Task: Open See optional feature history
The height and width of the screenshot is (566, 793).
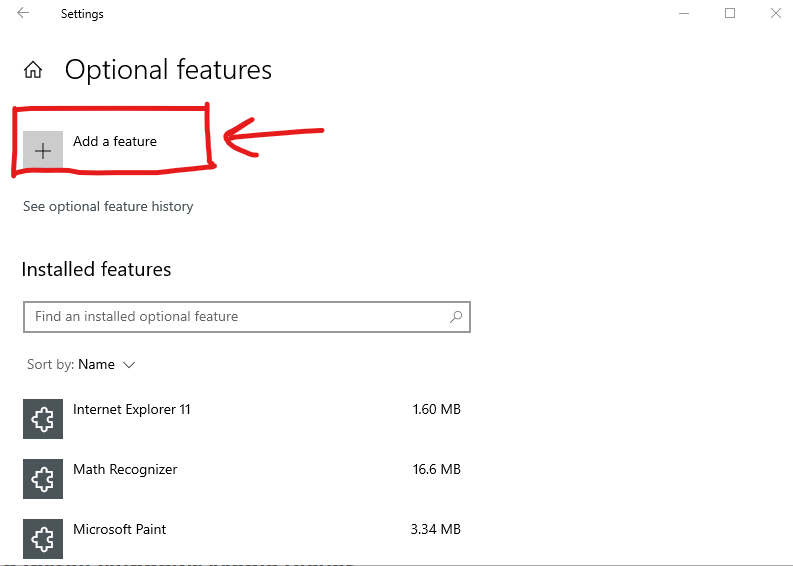Action: (x=108, y=206)
